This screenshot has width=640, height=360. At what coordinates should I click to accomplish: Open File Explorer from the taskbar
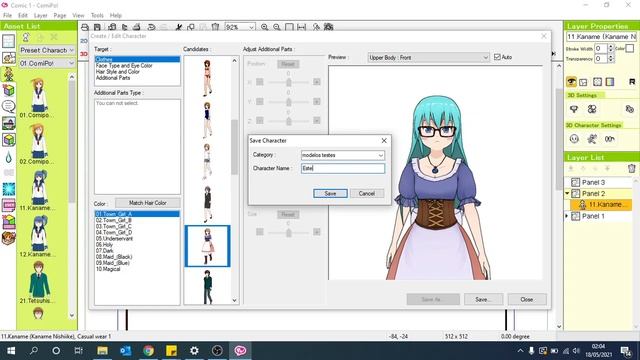tap(102, 351)
